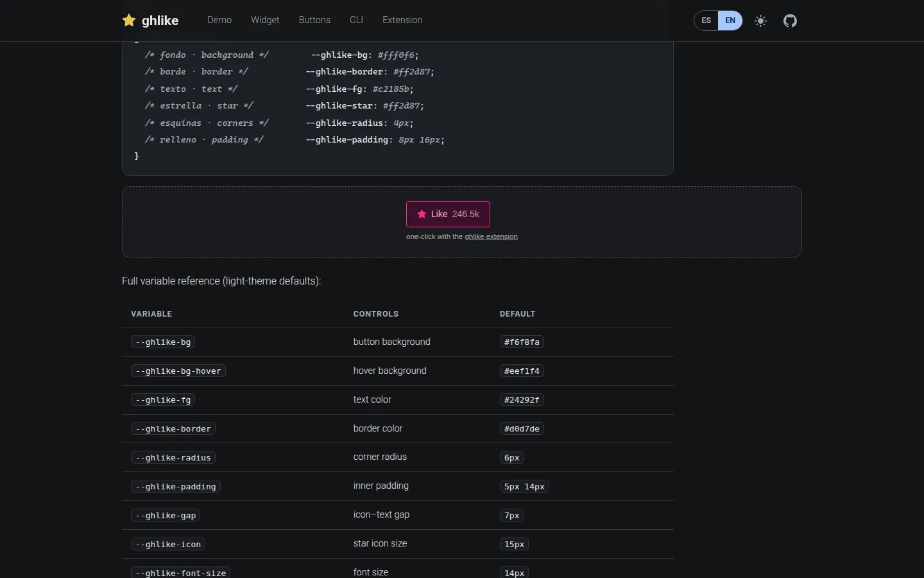Click the 'button background' controls cell

tap(391, 342)
